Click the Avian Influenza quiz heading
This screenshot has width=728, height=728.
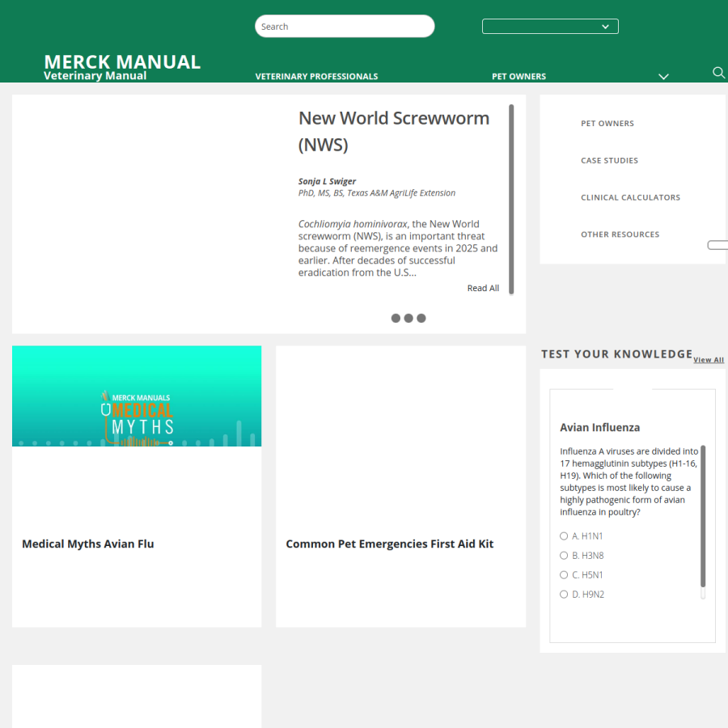pyautogui.click(x=599, y=428)
